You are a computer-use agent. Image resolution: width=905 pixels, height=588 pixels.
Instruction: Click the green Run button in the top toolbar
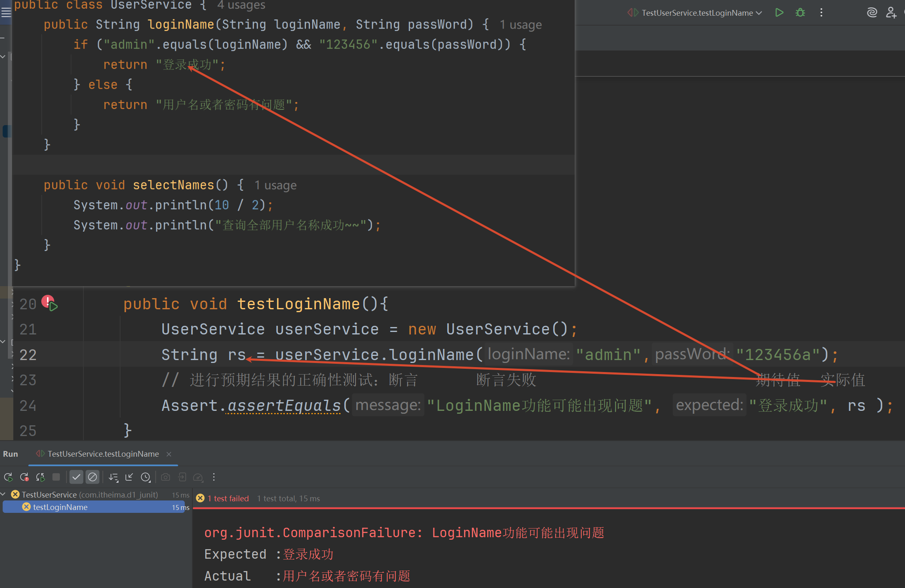pyautogui.click(x=779, y=12)
